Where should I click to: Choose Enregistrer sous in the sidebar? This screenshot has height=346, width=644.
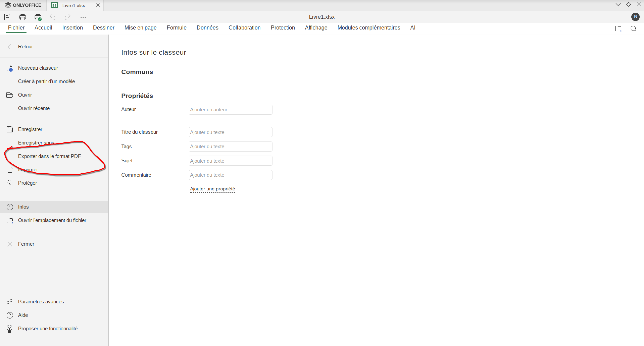pos(36,143)
